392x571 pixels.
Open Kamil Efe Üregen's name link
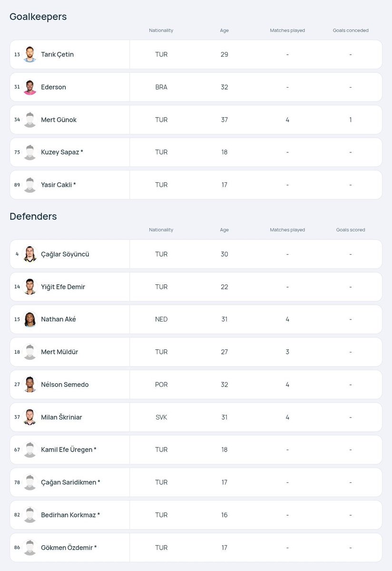pos(69,450)
